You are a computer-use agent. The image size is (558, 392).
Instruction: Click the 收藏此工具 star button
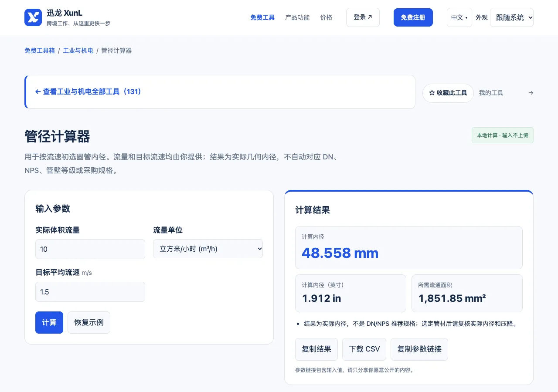click(448, 93)
